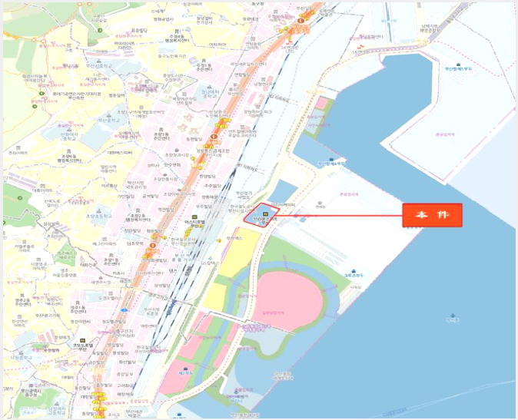This screenshot has height=420, width=518.
Task: Select the 주주빌딩 label
Action: (x=213, y=186)
